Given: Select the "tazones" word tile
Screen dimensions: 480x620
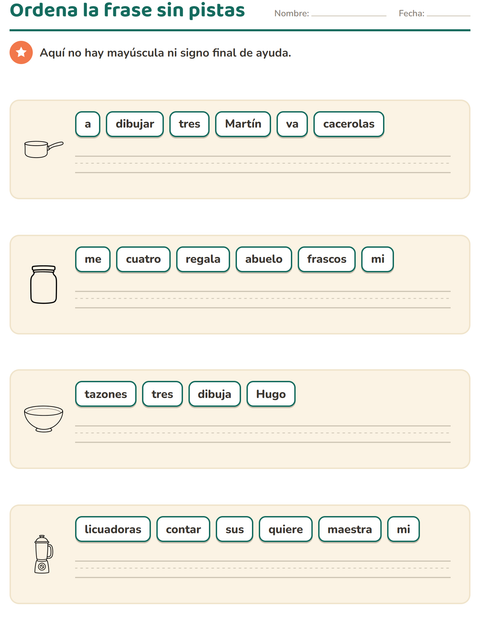Looking at the screenshot, I should (106, 394).
